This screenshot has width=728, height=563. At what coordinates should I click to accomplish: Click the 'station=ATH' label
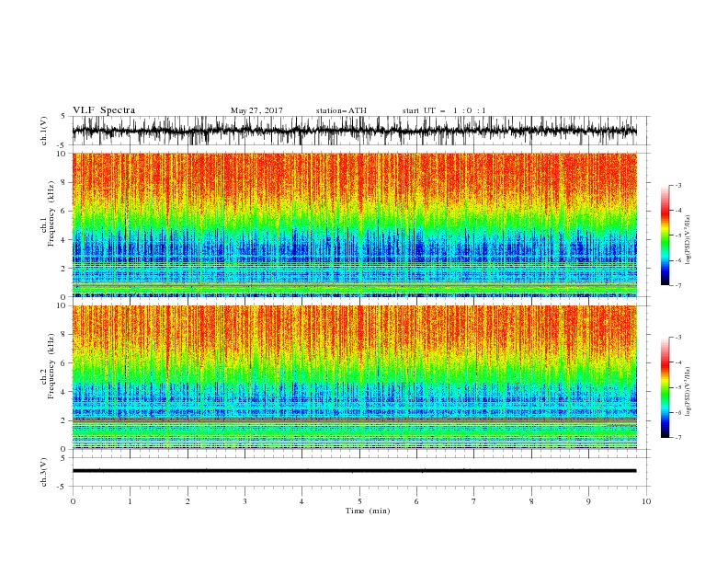341,110
